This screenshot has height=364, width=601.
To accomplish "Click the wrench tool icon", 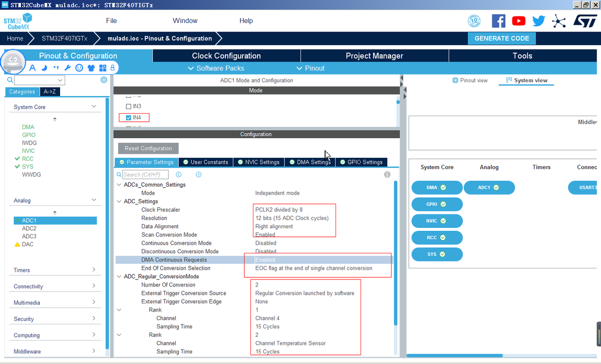I will [68, 68].
